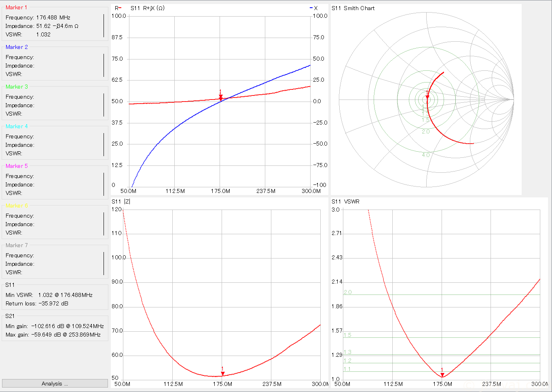Image resolution: width=552 pixels, height=392 pixels.
Task: Click the Marker 2 Frequency label
Action: point(20,57)
